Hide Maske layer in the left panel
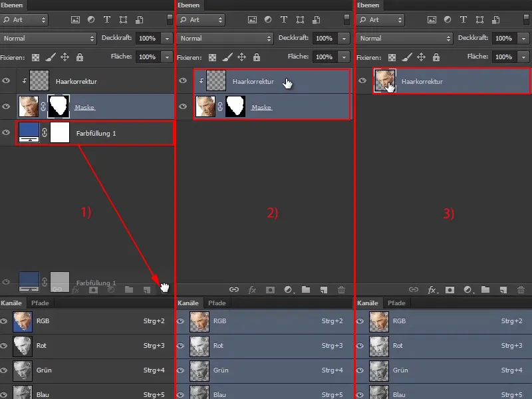 coord(6,106)
